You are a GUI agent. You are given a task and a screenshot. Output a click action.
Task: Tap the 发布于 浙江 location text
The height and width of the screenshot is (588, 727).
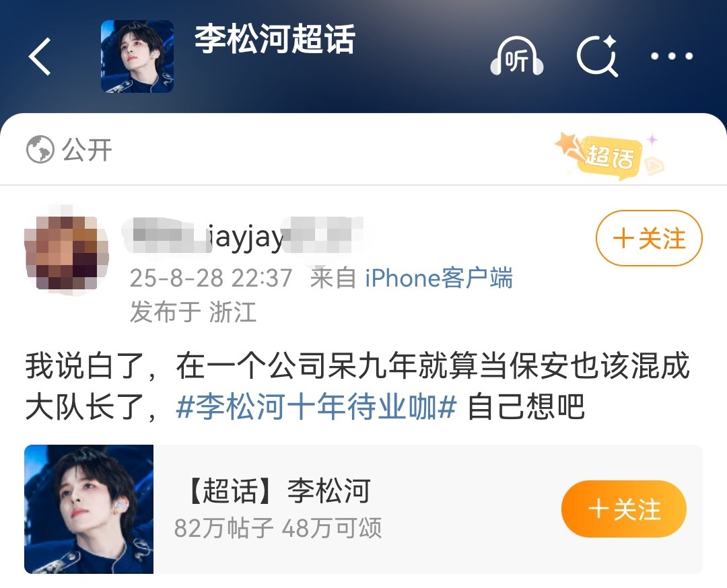[193, 311]
